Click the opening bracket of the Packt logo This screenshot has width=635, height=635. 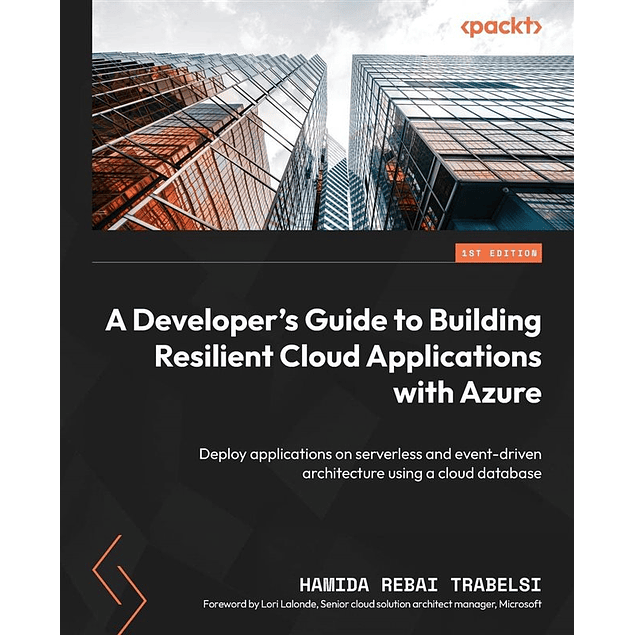coord(466,28)
